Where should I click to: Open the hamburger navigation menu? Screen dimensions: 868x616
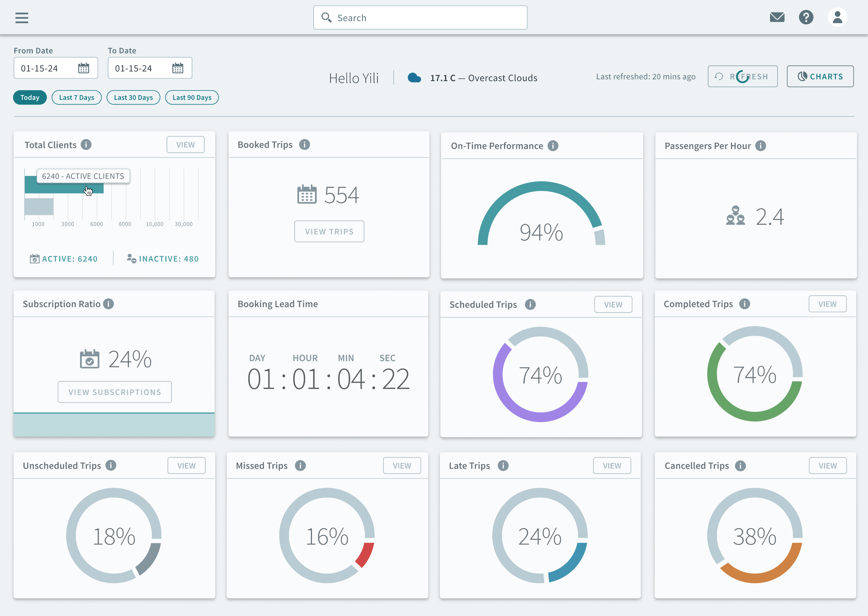[x=22, y=18]
